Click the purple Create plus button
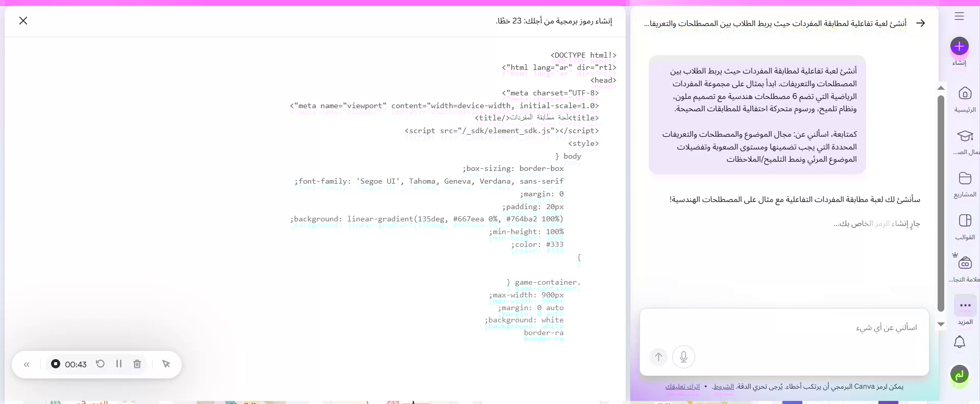980x404 pixels. (960, 46)
